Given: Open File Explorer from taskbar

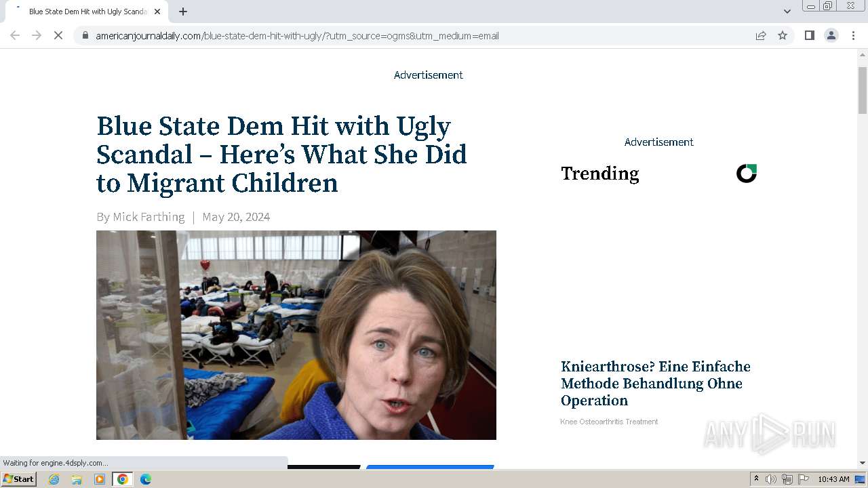Looking at the screenshot, I should (77, 479).
